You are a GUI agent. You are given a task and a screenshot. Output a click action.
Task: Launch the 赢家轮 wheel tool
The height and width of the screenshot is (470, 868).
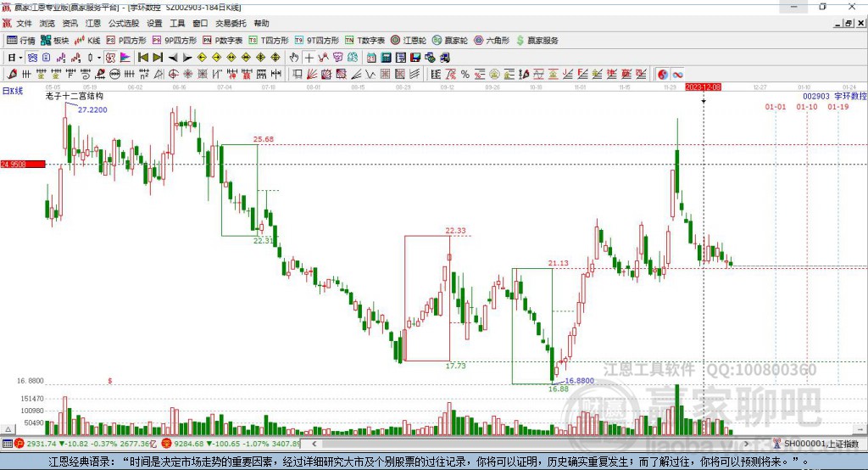(x=450, y=41)
